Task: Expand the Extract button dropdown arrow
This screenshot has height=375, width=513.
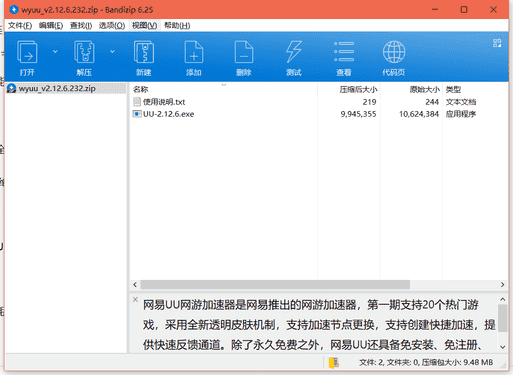Action: (112, 52)
